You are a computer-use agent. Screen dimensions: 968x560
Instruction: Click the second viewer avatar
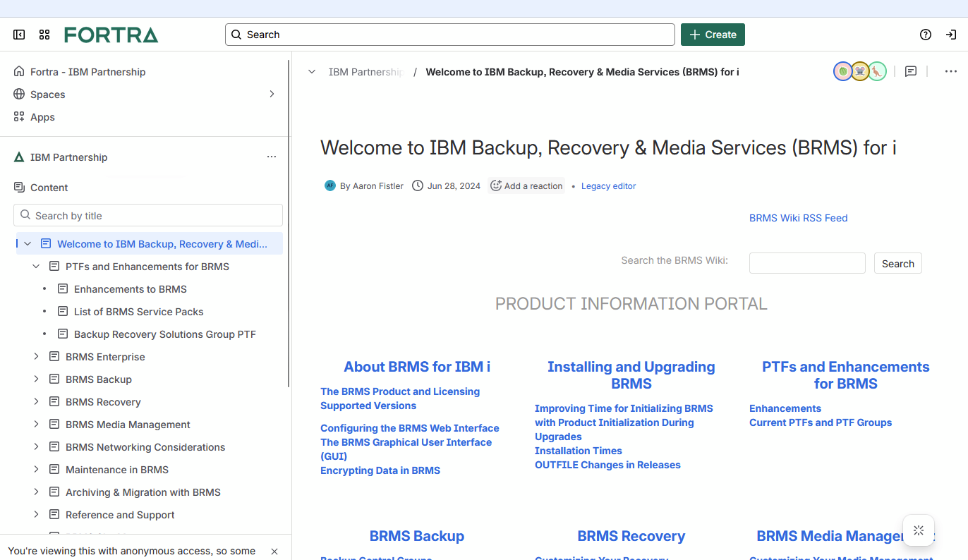click(859, 71)
